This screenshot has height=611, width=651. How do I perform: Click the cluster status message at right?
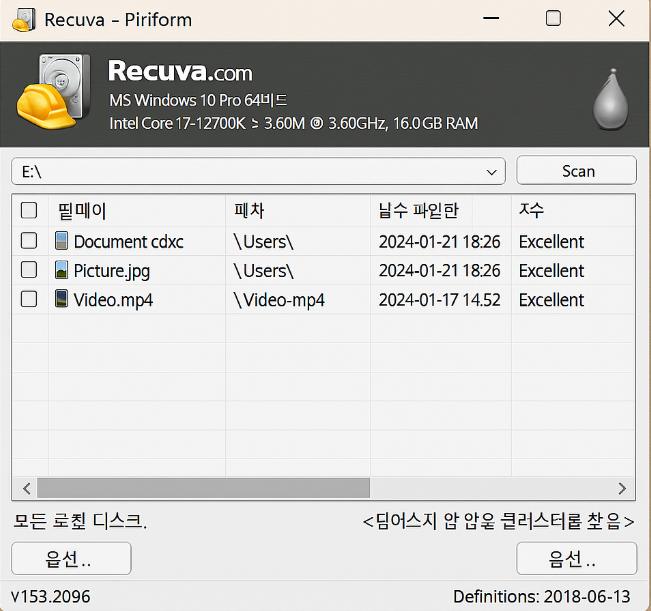(499, 521)
